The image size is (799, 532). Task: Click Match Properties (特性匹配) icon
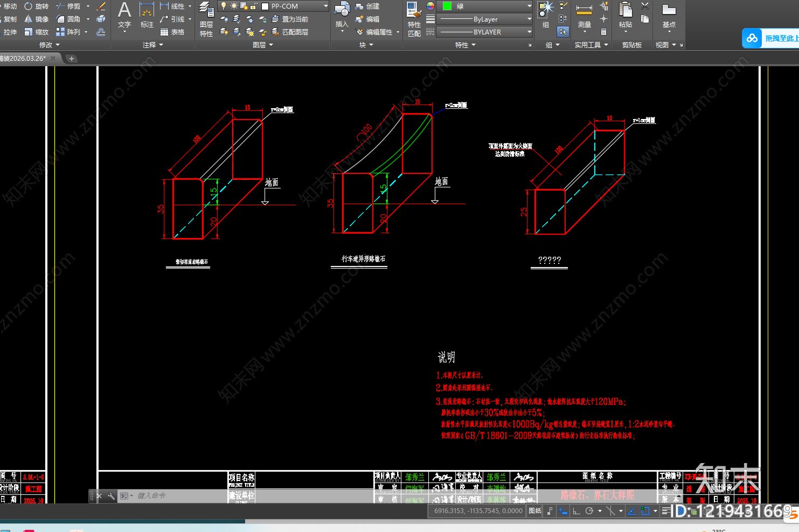414,19
